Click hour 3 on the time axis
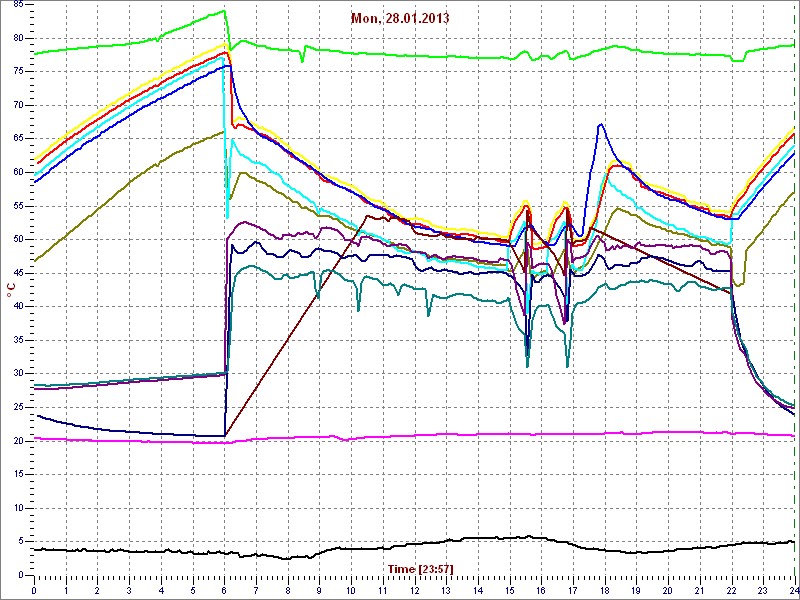800x600 pixels. 129,591
